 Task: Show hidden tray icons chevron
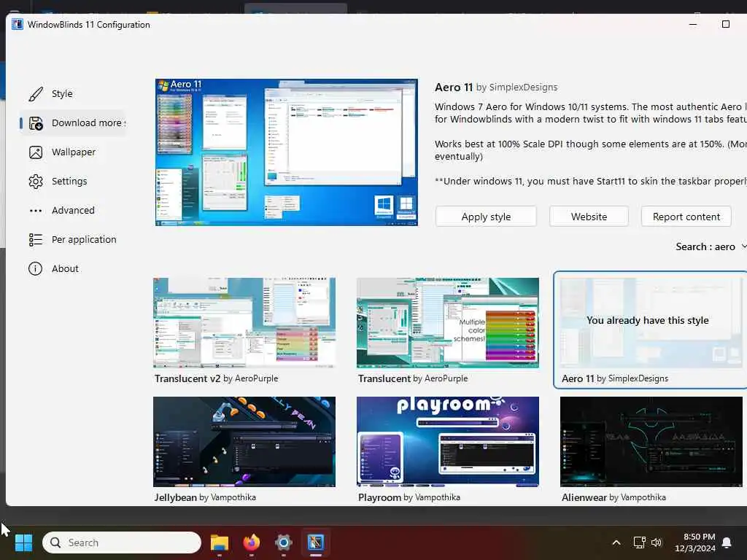pyautogui.click(x=616, y=542)
